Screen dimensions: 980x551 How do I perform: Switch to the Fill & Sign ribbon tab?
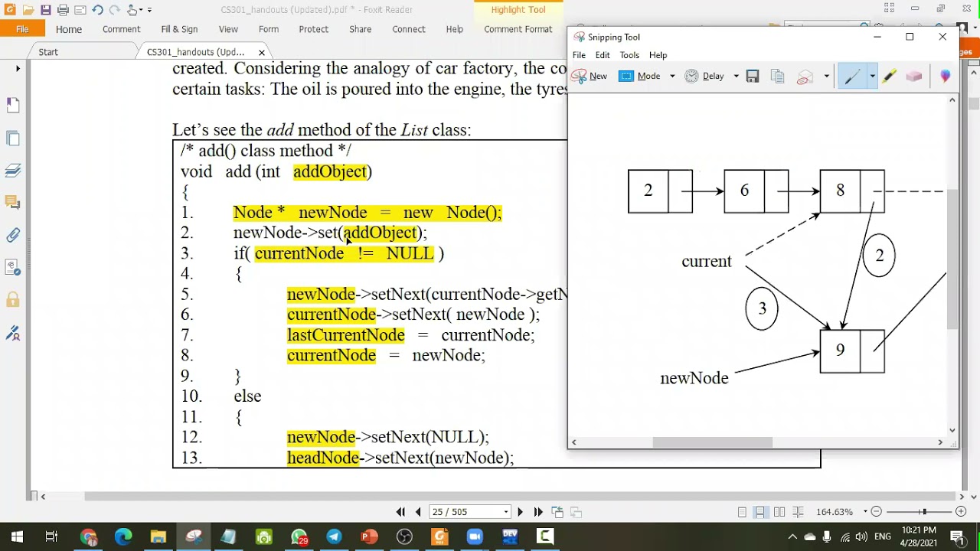tap(179, 29)
